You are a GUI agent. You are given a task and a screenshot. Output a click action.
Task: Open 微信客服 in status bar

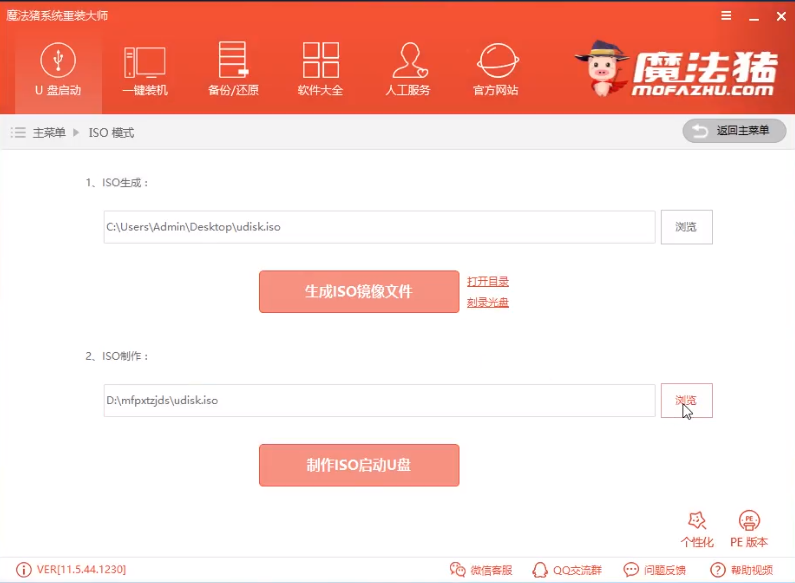(481, 570)
